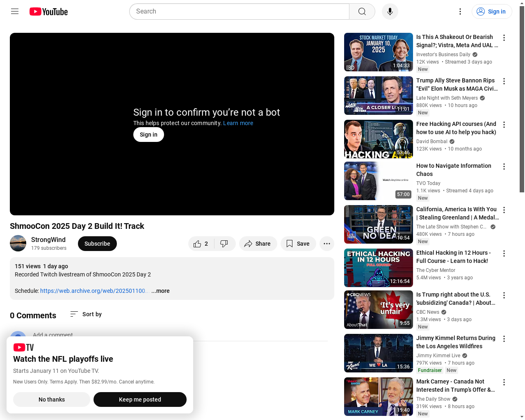The height and width of the screenshot is (420, 525).
Task: Open the Stock Market Today thumbnail
Action: tap(379, 52)
